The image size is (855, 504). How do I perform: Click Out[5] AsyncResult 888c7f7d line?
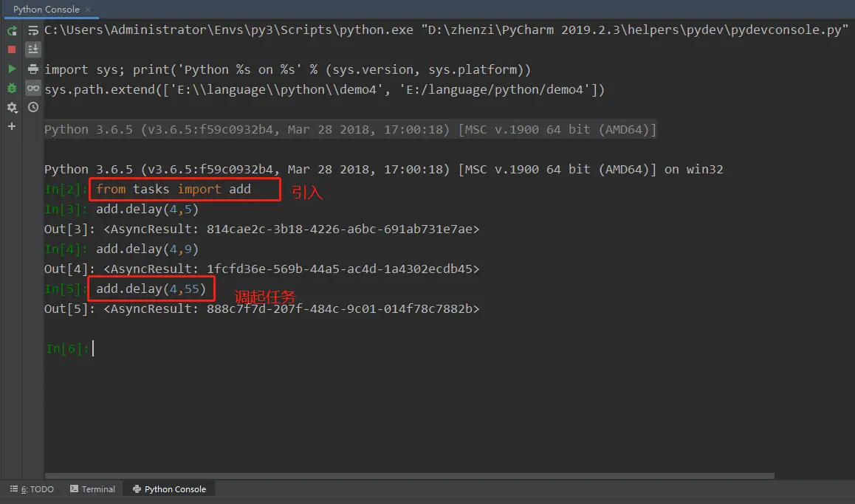pos(261,309)
